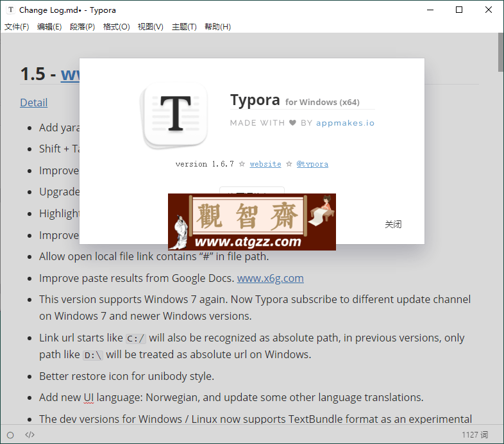Open the 编辑(E) menu

[x=49, y=27]
